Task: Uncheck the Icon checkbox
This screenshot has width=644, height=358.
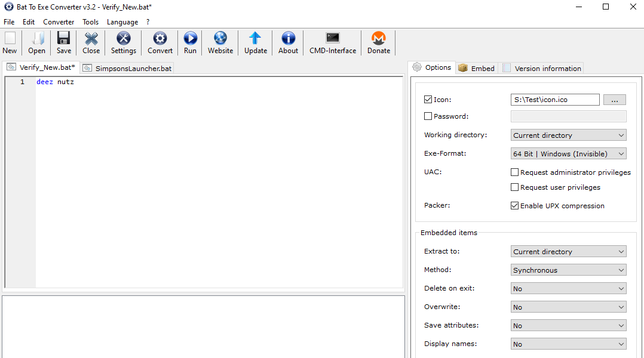Action: (x=428, y=100)
